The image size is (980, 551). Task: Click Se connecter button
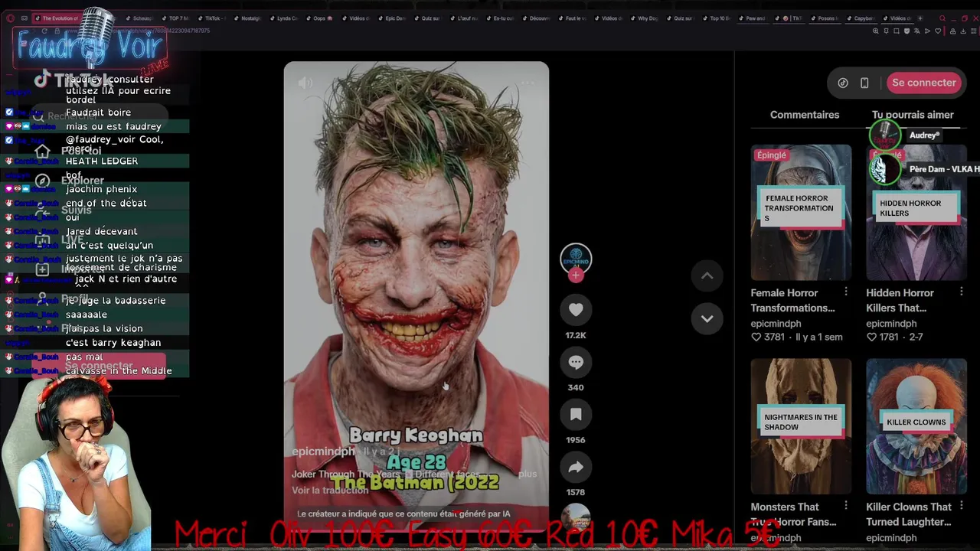tap(924, 83)
